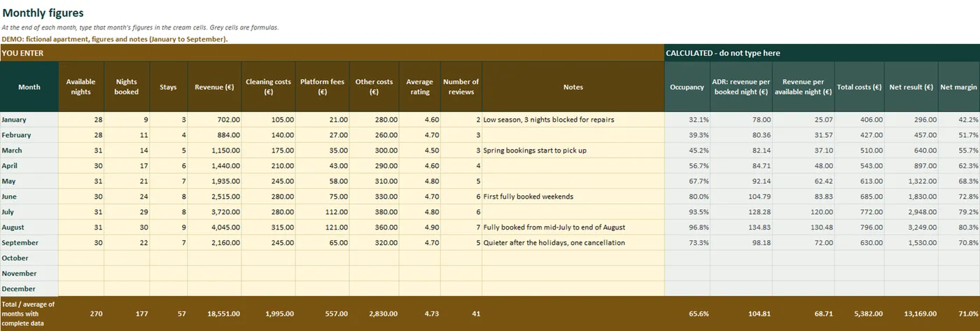Viewport: 980px width, 331px height.
Task: Click the September month row label
Action: 29,243
